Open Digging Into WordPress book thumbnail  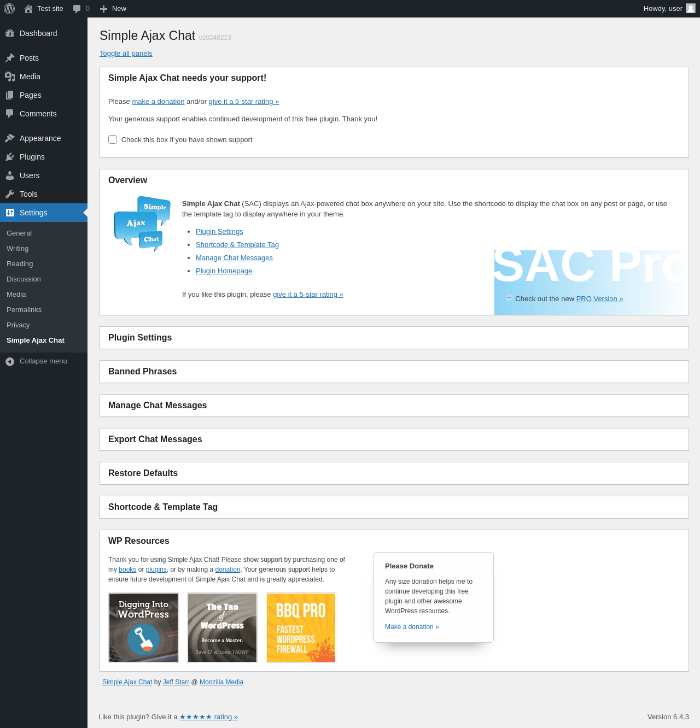coord(144,628)
